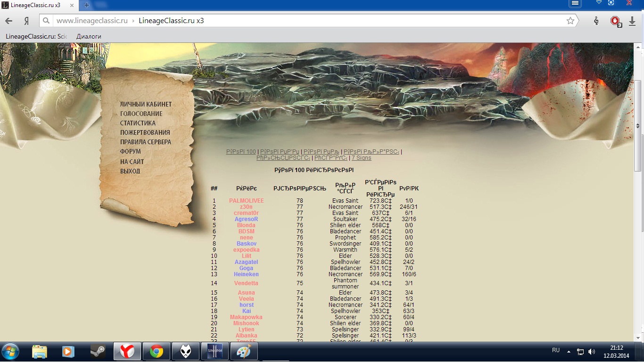Show hidden tray icons arrow
This screenshot has height=362, width=644.
coord(569,352)
